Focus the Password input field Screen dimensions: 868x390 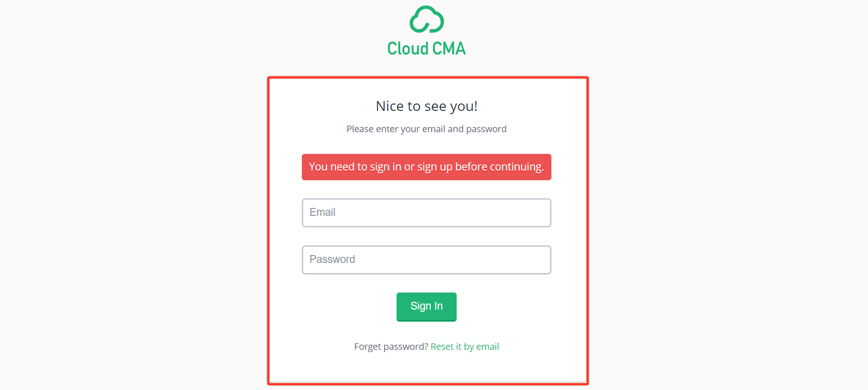coord(426,260)
